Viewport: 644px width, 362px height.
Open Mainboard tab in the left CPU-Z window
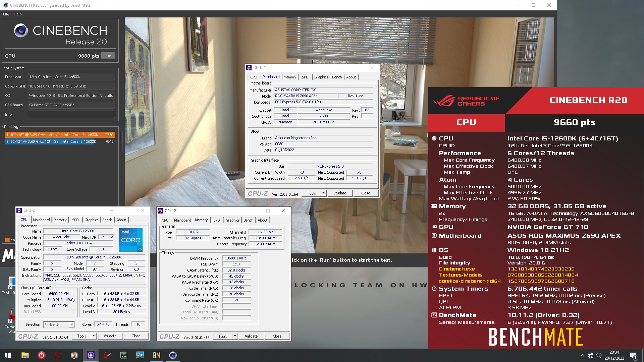click(x=41, y=220)
